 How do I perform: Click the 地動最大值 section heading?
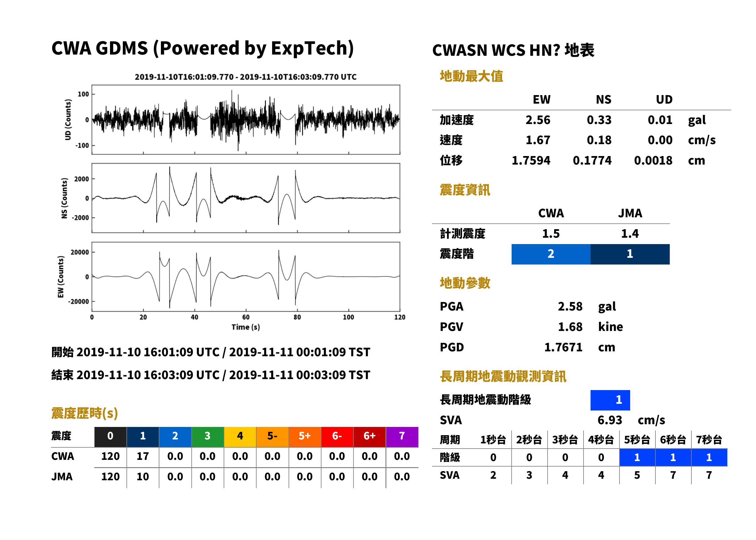click(471, 76)
